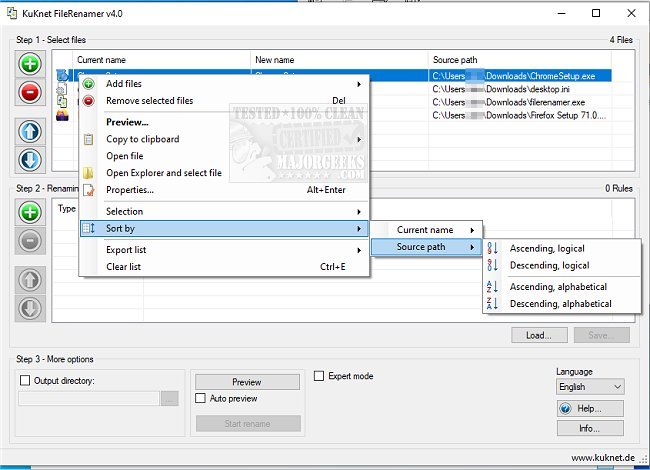Image resolution: width=650 pixels, height=470 pixels.
Task: Click the green add files button in Step 1
Action: (30, 64)
